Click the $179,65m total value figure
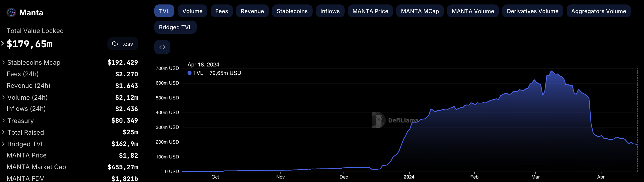644x182 pixels. point(30,44)
